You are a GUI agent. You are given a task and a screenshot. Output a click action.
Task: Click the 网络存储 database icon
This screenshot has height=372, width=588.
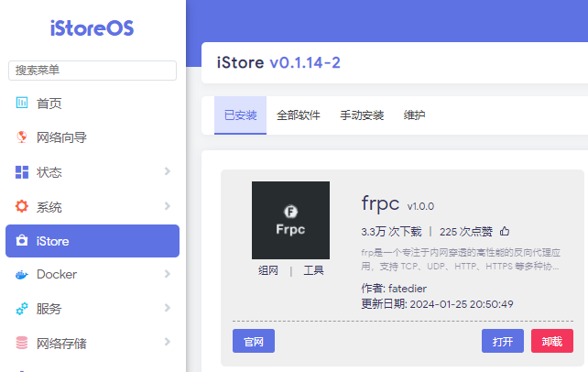[x=22, y=343]
